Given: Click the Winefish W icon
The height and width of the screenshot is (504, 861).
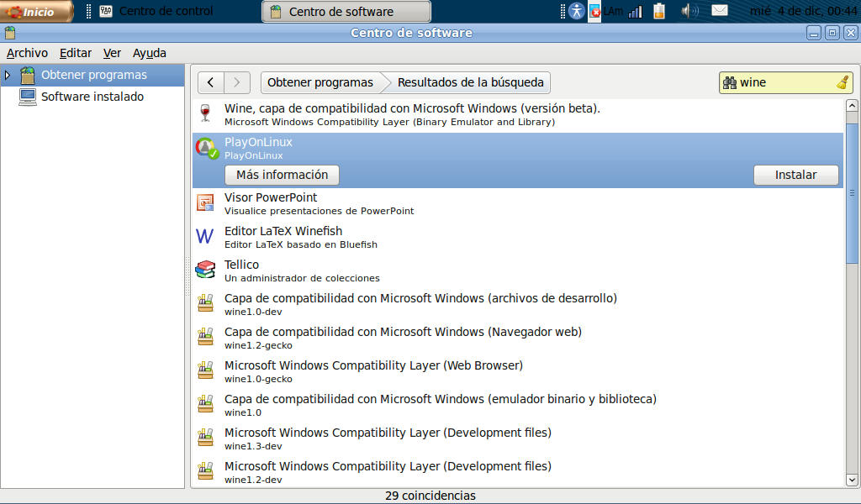Looking at the screenshot, I should point(205,236).
